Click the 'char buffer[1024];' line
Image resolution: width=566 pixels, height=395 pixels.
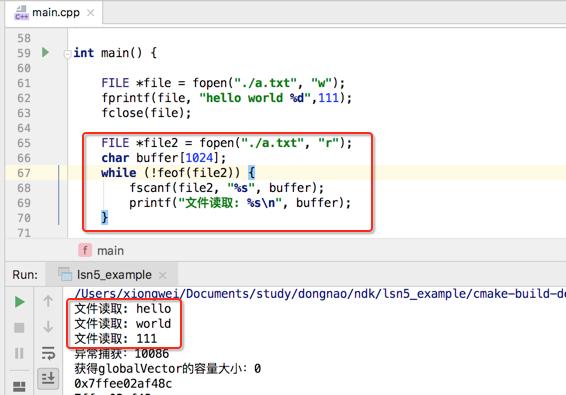164,158
